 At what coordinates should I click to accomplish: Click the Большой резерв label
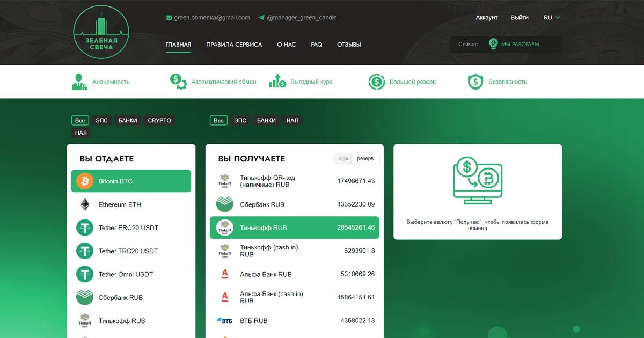click(x=413, y=82)
